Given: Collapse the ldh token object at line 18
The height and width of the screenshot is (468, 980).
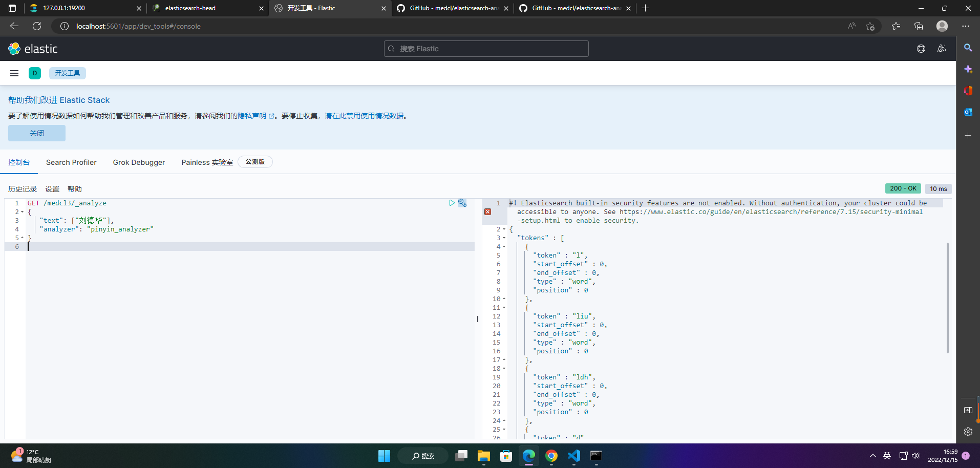Looking at the screenshot, I should [504, 369].
